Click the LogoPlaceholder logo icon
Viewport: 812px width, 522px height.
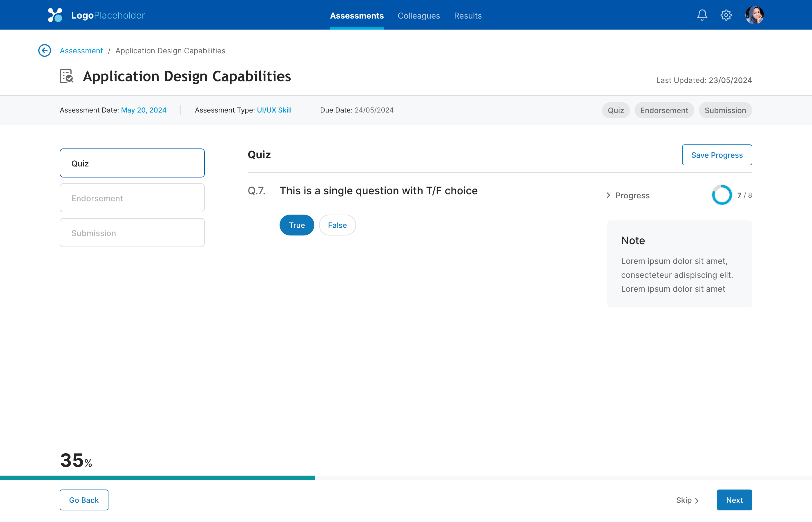click(55, 15)
